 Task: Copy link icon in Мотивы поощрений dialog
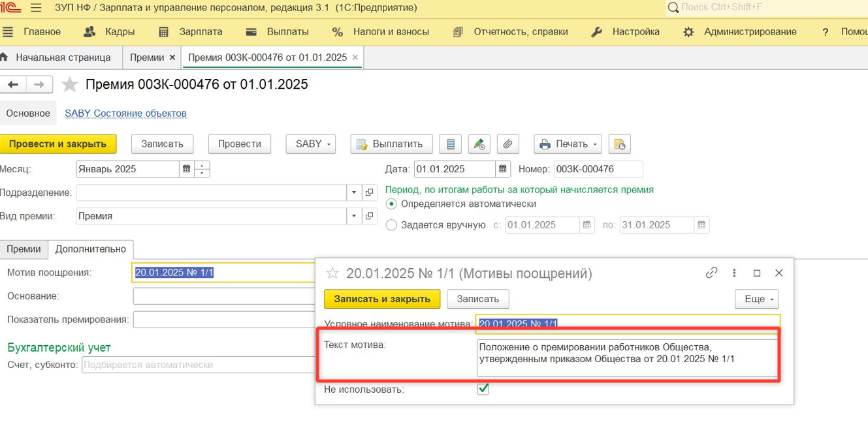tap(711, 273)
